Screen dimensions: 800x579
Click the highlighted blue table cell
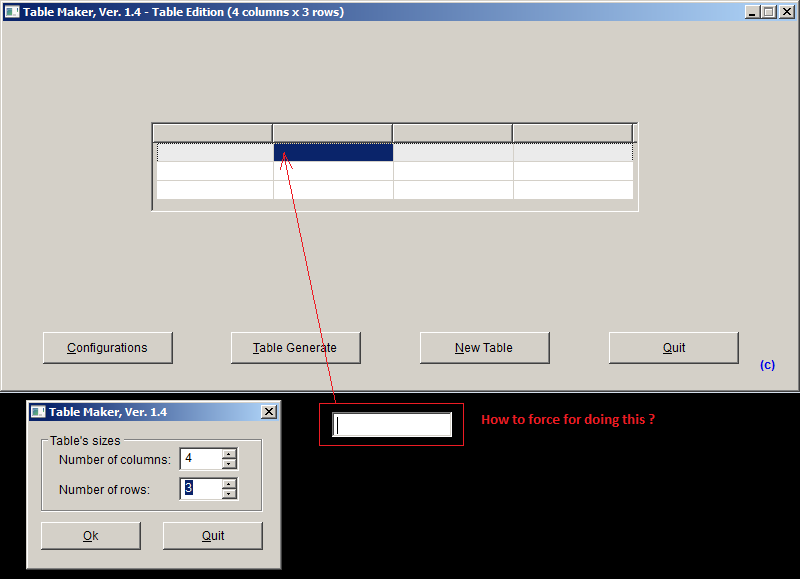pyautogui.click(x=332, y=152)
